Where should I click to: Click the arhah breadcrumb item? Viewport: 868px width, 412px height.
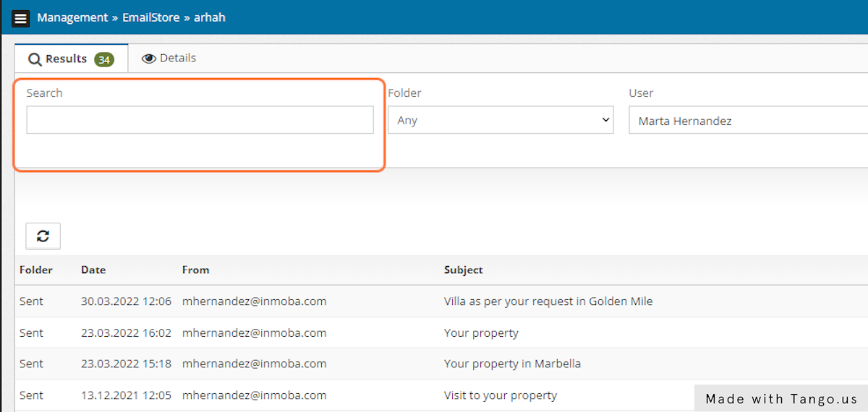210,17
